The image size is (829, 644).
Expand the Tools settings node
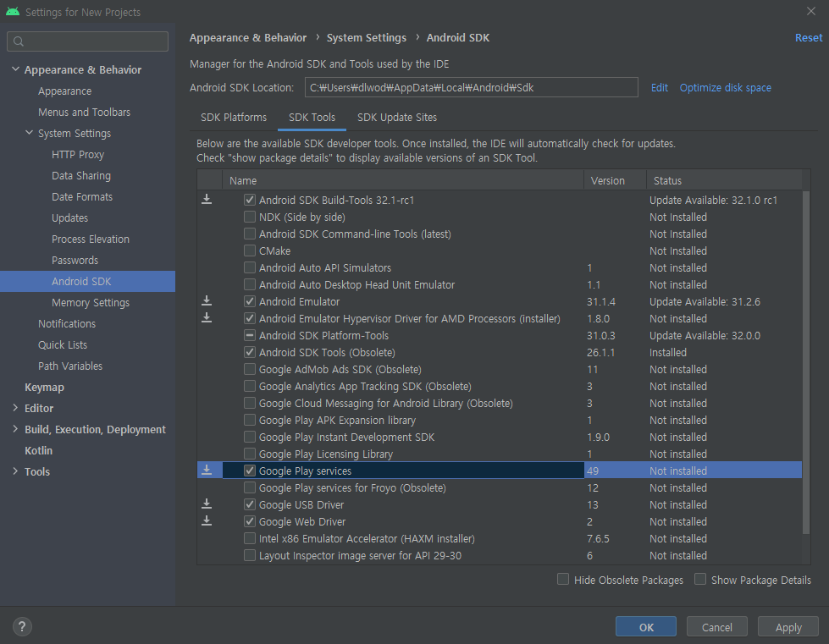point(15,471)
